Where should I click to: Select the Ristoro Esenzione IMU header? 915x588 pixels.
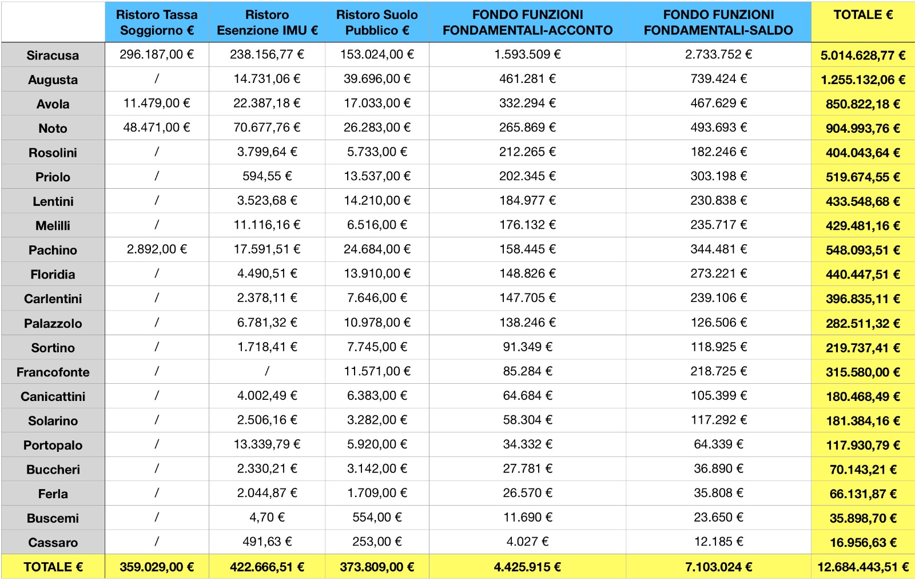click(267, 22)
